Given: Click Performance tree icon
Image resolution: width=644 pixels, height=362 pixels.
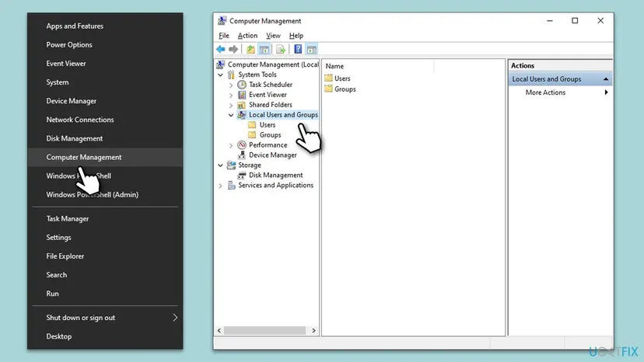Looking at the screenshot, I should point(242,145).
